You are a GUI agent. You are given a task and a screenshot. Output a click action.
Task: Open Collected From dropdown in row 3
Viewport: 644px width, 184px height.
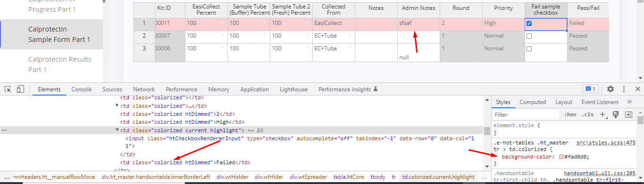point(350,48)
